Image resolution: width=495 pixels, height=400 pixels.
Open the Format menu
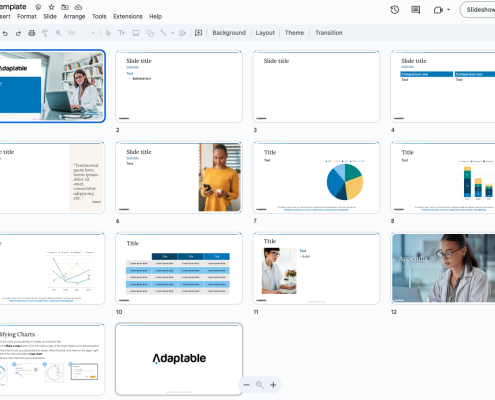tap(27, 16)
